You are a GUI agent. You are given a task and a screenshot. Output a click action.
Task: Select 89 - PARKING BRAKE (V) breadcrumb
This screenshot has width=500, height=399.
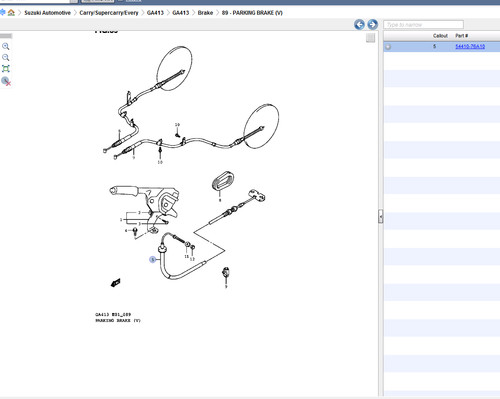tap(252, 13)
